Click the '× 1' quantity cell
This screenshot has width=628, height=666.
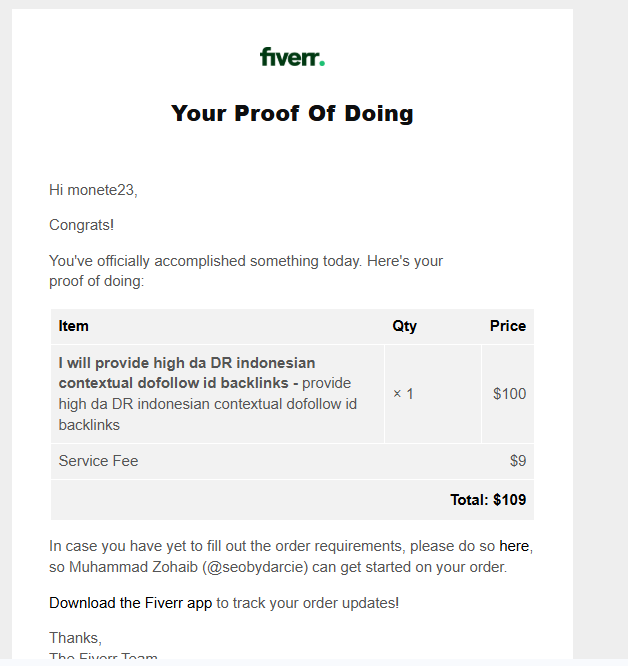(403, 394)
